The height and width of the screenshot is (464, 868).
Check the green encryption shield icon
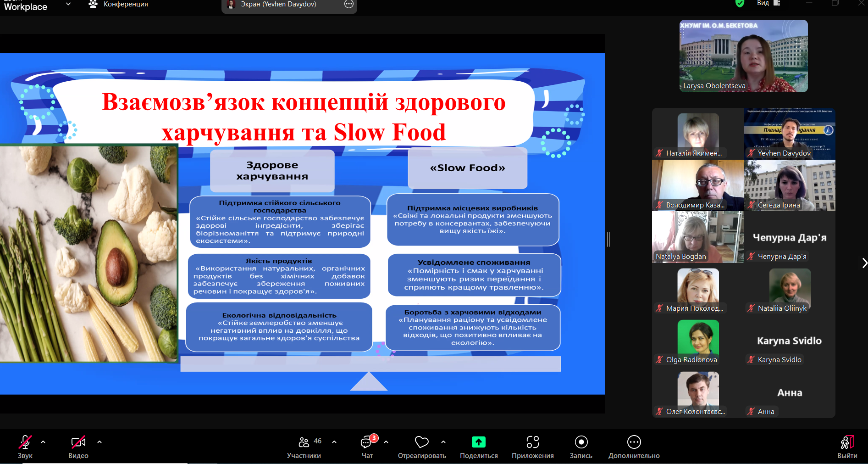point(740,3)
